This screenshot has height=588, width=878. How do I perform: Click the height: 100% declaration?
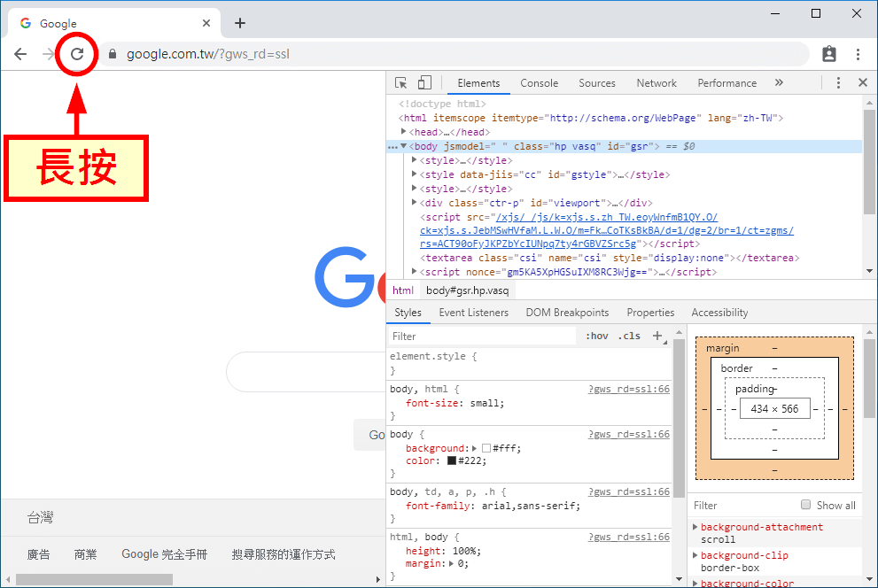click(443, 551)
